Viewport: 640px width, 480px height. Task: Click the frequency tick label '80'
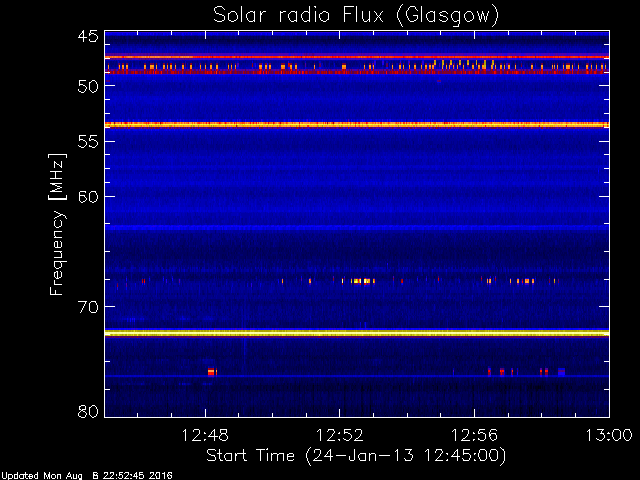tap(88, 411)
